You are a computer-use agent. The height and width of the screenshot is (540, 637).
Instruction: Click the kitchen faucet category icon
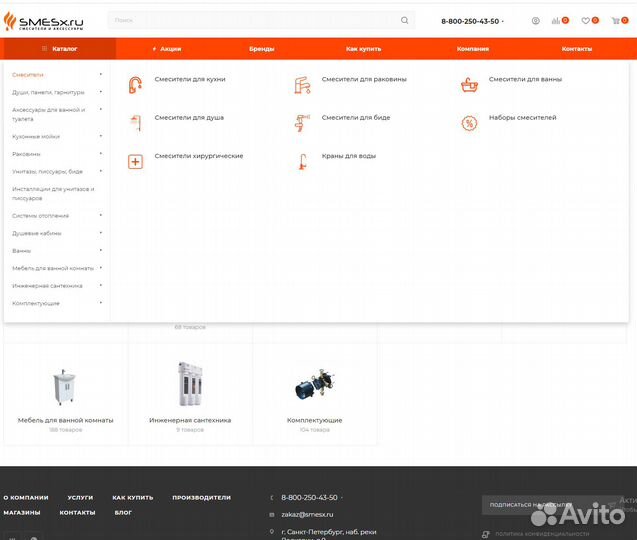[135, 86]
